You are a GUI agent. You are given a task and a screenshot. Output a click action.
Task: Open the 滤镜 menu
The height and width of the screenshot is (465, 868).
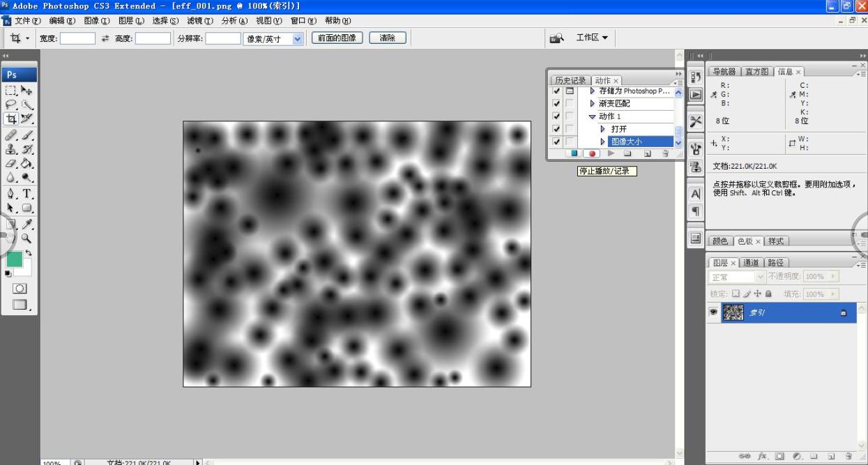(x=201, y=21)
